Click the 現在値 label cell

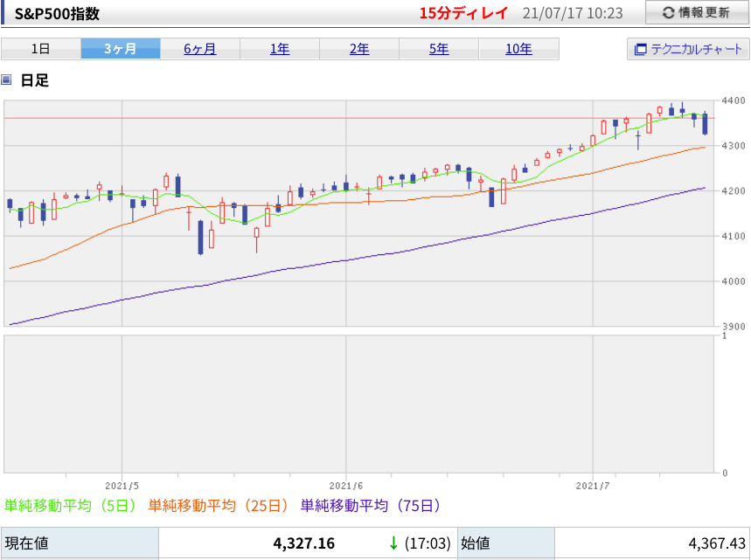[80, 543]
